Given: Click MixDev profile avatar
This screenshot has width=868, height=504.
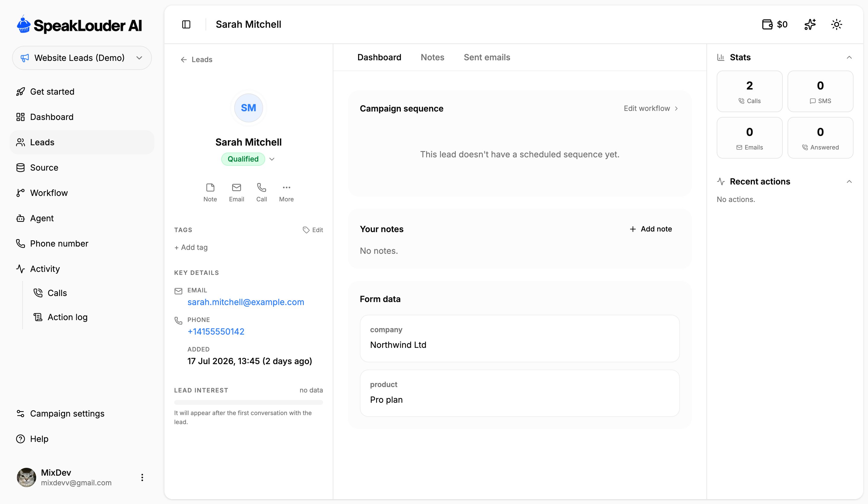Looking at the screenshot, I should 27,477.
